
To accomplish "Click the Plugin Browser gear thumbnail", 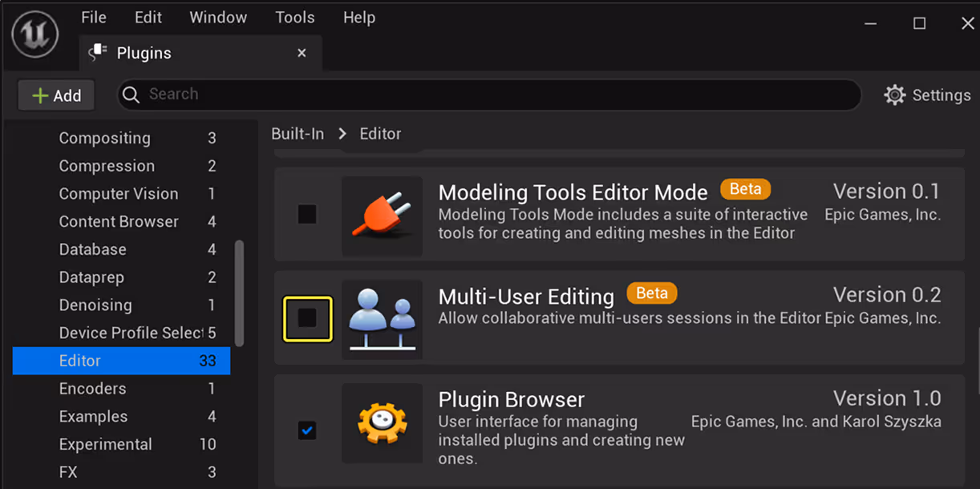I will [382, 422].
